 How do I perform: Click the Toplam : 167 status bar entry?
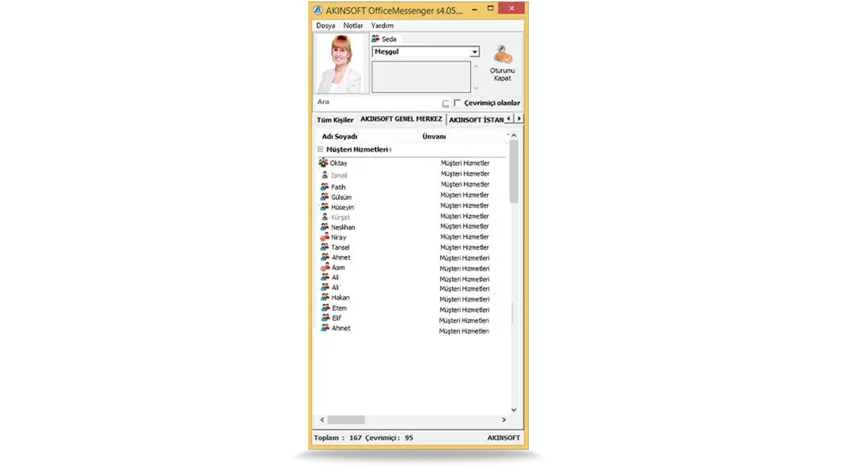pyautogui.click(x=338, y=437)
